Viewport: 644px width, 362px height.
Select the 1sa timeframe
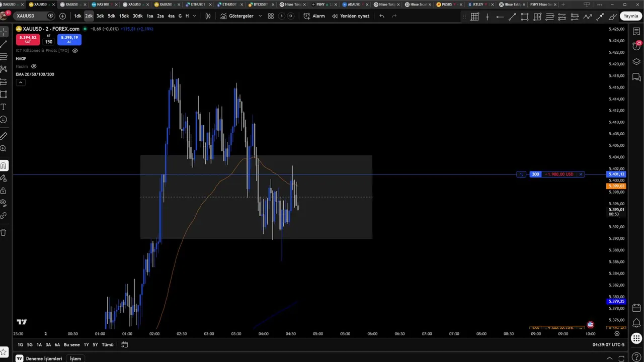pos(150,16)
